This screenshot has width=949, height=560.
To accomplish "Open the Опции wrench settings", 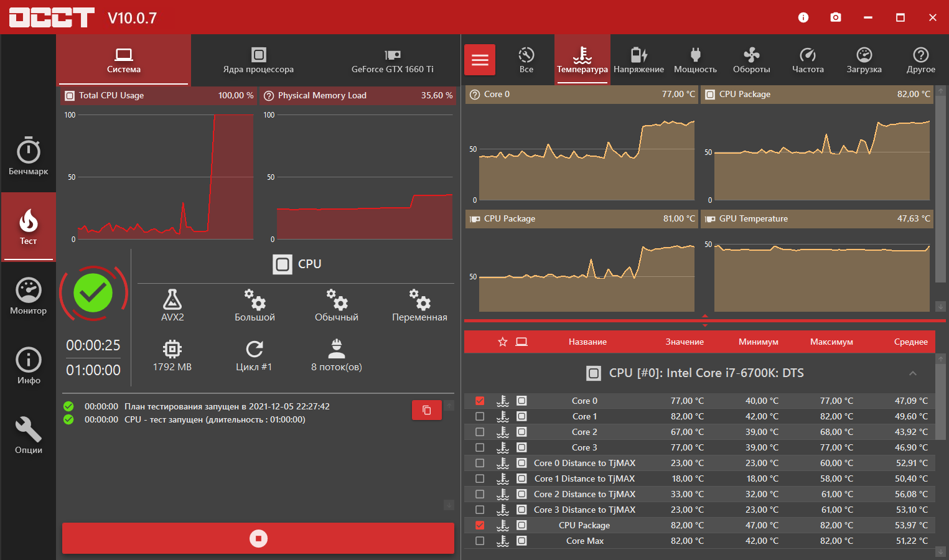I will [28, 436].
